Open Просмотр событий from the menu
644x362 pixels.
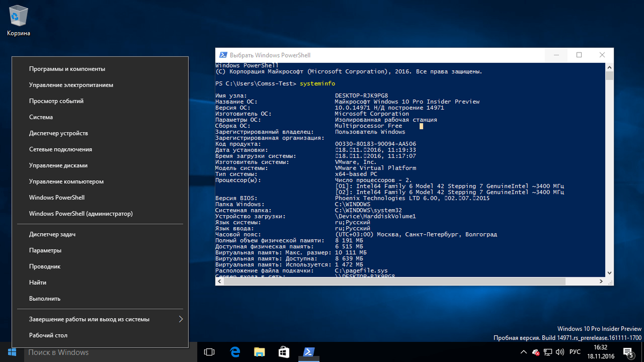tap(100, 101)
